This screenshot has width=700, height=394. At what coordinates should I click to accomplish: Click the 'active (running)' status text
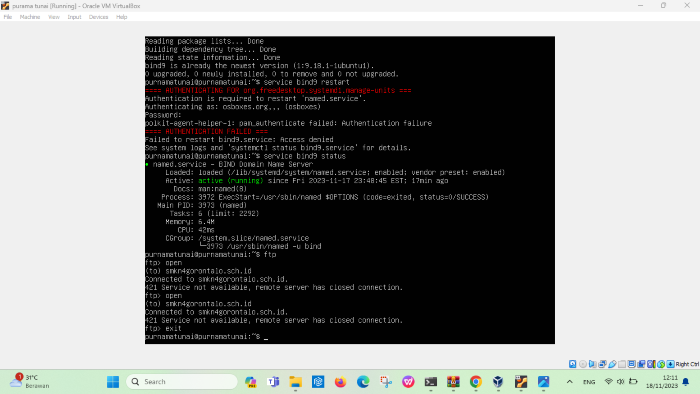tap(231, 181)
